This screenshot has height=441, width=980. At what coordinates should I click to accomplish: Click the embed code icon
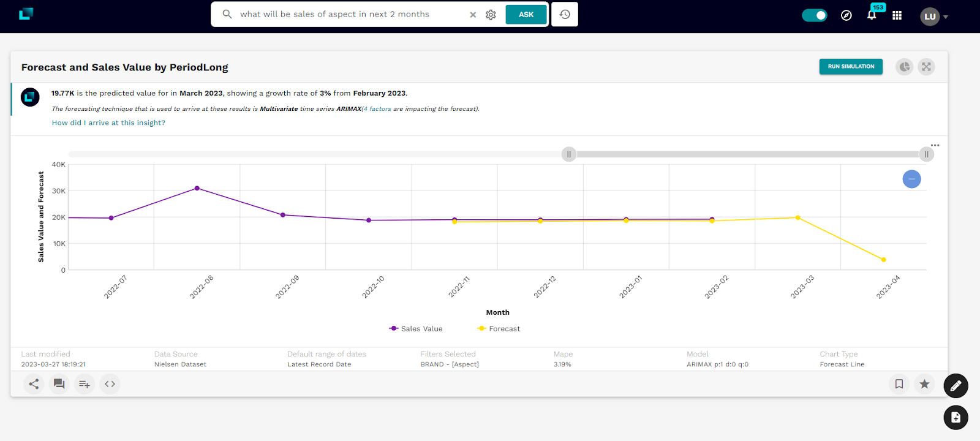[110, 384]
